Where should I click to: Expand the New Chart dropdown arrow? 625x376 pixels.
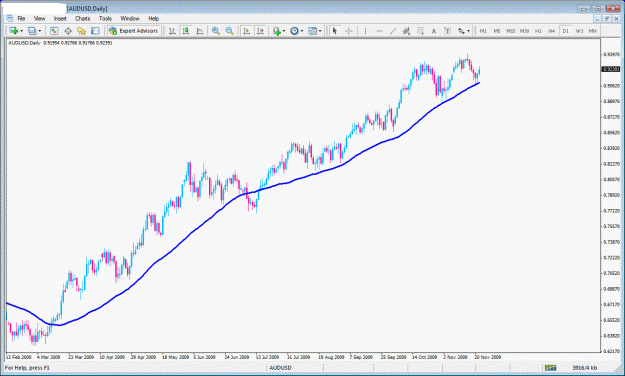22,31
